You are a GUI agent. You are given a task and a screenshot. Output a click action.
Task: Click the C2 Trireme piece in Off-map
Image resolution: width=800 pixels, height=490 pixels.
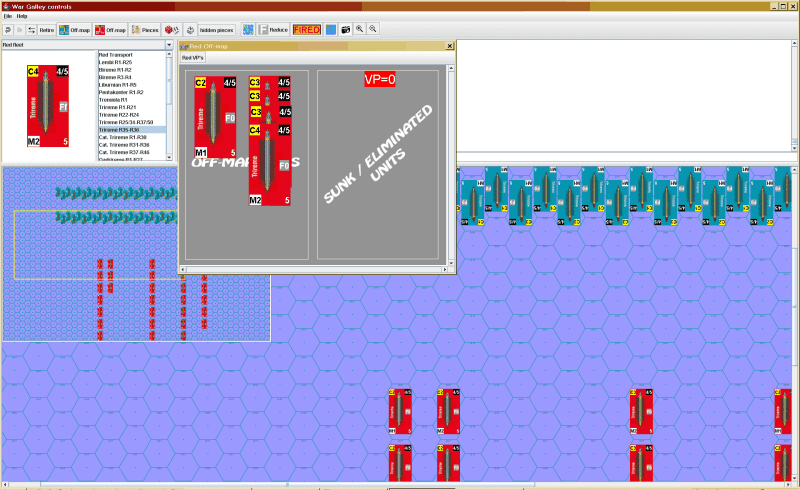click(215, 117)
